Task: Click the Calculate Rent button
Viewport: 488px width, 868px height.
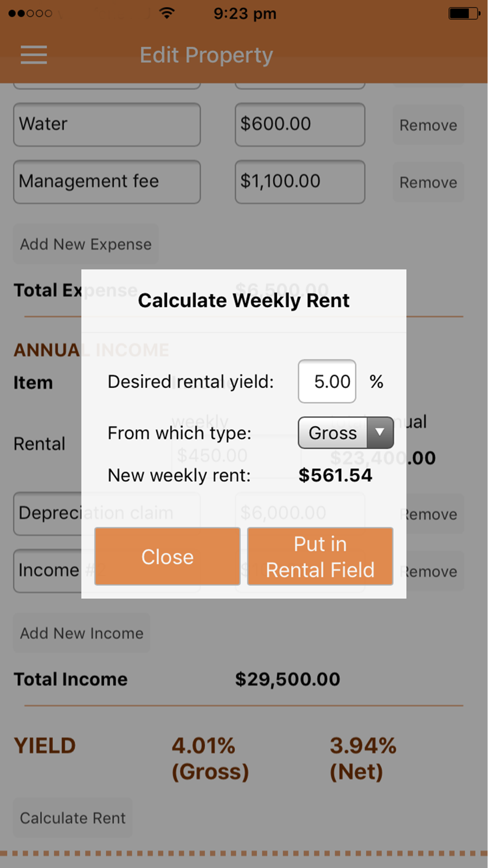Action: coord(73,818)
